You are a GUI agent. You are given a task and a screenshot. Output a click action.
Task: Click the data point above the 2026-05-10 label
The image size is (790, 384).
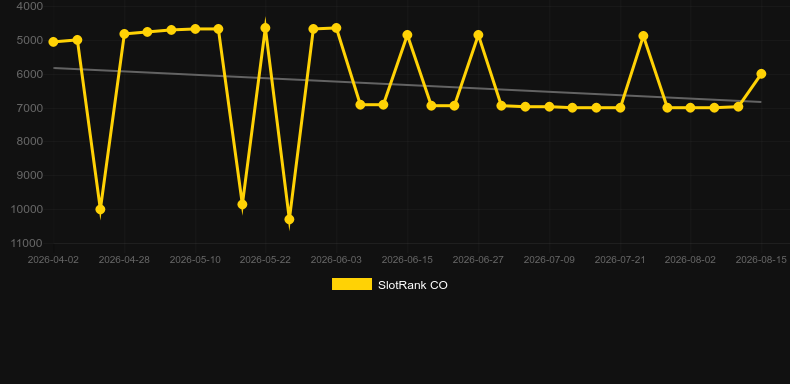195,29
